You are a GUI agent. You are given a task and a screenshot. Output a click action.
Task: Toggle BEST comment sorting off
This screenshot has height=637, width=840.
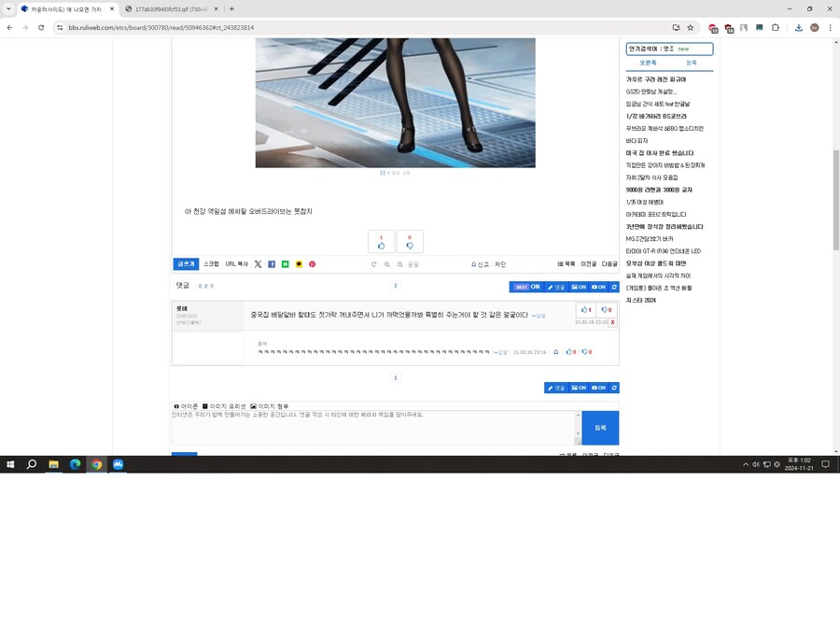coord(528,288)
